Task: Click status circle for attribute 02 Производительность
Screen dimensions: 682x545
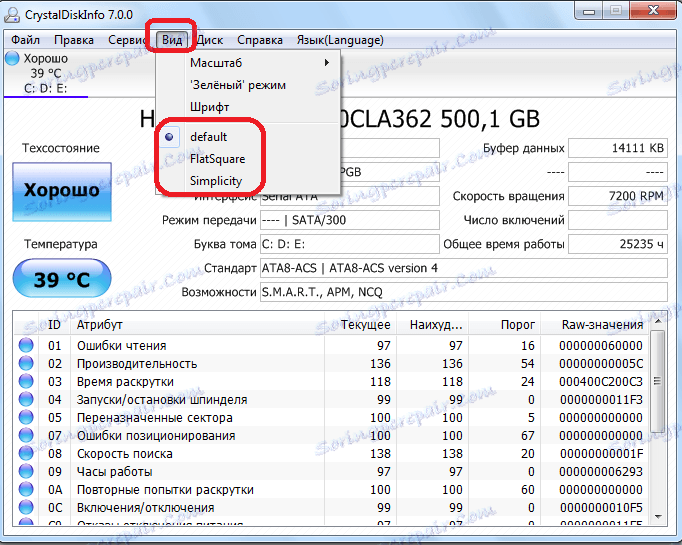Action: click(x=26, y=363)
